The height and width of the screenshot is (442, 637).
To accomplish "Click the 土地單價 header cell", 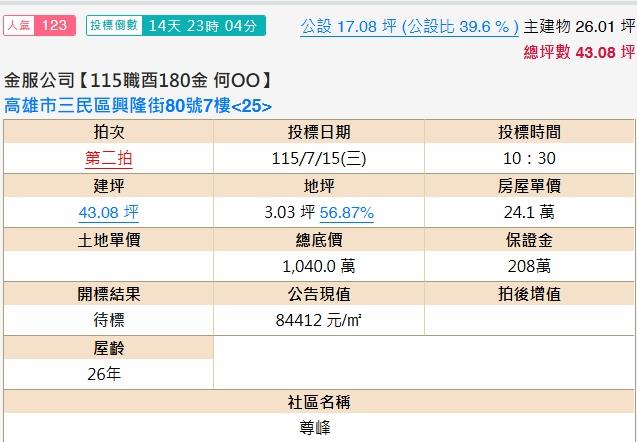I will coord(108,240).
